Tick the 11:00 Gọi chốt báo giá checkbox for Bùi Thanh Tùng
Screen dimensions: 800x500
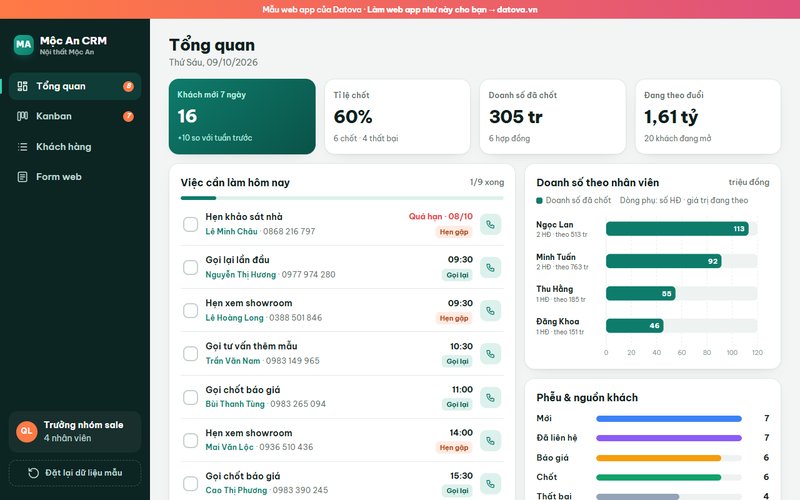tap(191, 397)
